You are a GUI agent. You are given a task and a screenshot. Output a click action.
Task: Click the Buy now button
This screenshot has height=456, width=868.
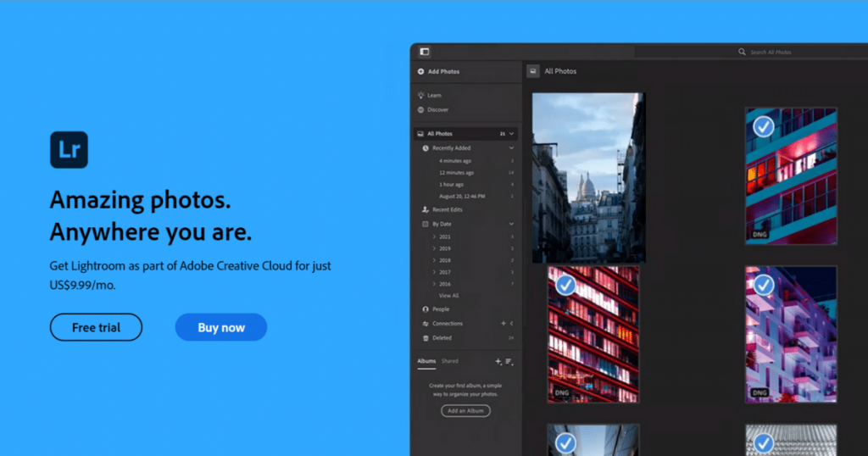click(220, 327)
